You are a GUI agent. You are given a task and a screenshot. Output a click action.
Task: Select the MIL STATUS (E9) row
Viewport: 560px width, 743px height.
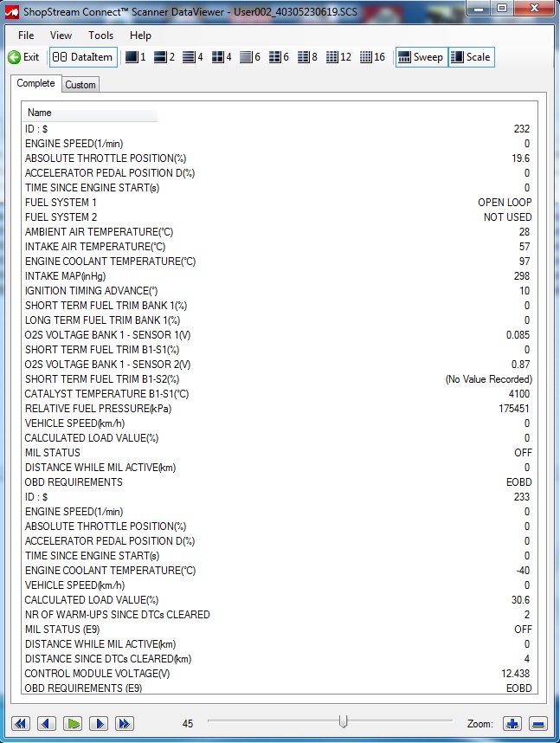pyautogui.click(x=280, y=630)
